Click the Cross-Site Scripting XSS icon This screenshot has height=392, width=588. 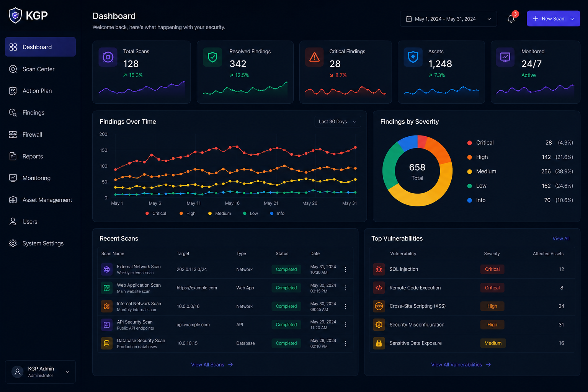(379, 306)
